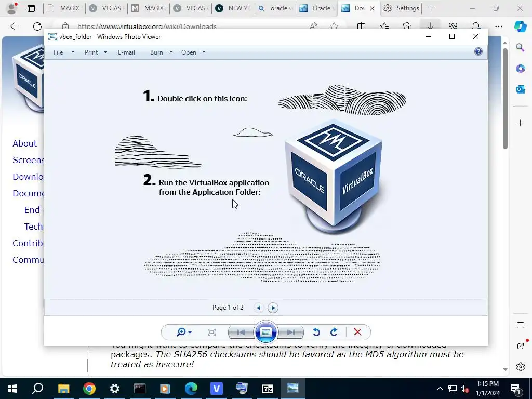Click E-mail in Photo Viewer toolbar
The height and width of the screenshot is (399, 532).
pos(126,52)
